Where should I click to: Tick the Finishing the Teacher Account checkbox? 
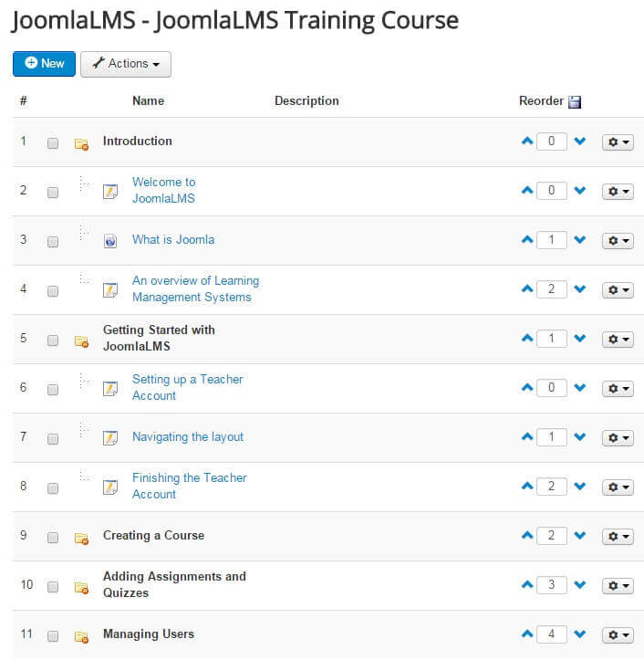pos(53,488)
